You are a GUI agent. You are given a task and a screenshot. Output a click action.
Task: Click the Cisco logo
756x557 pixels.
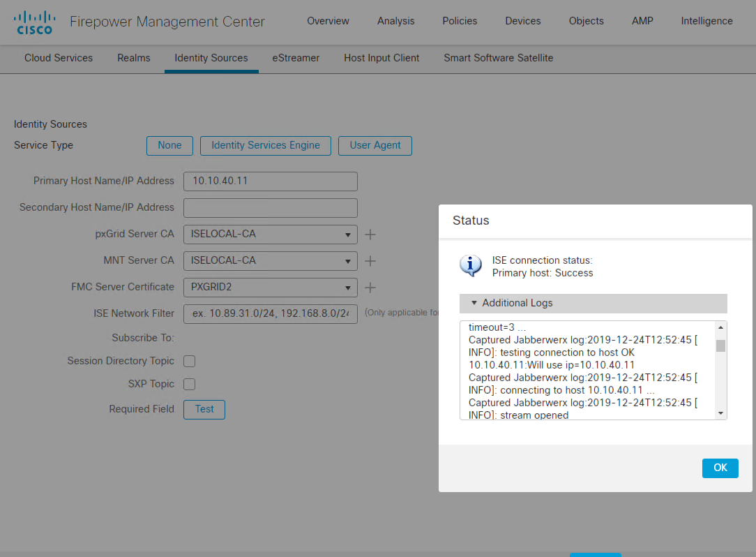click(34, 22)
